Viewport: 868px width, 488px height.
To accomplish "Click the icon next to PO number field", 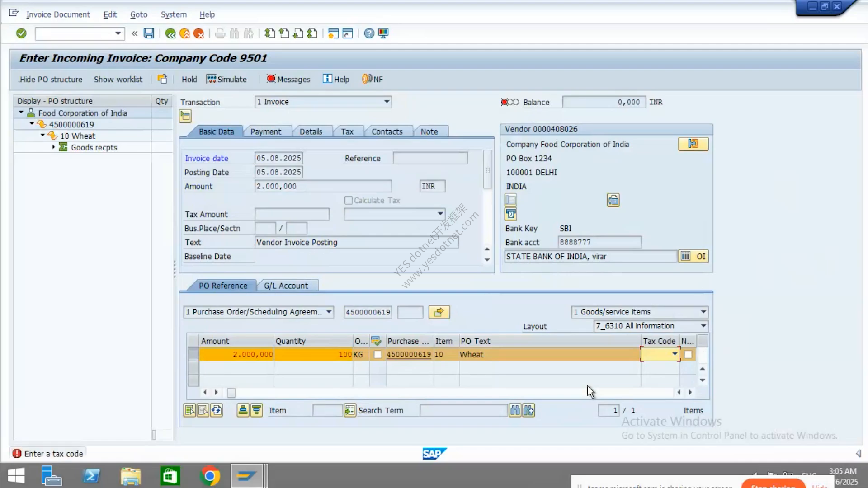I will (439, 312).
